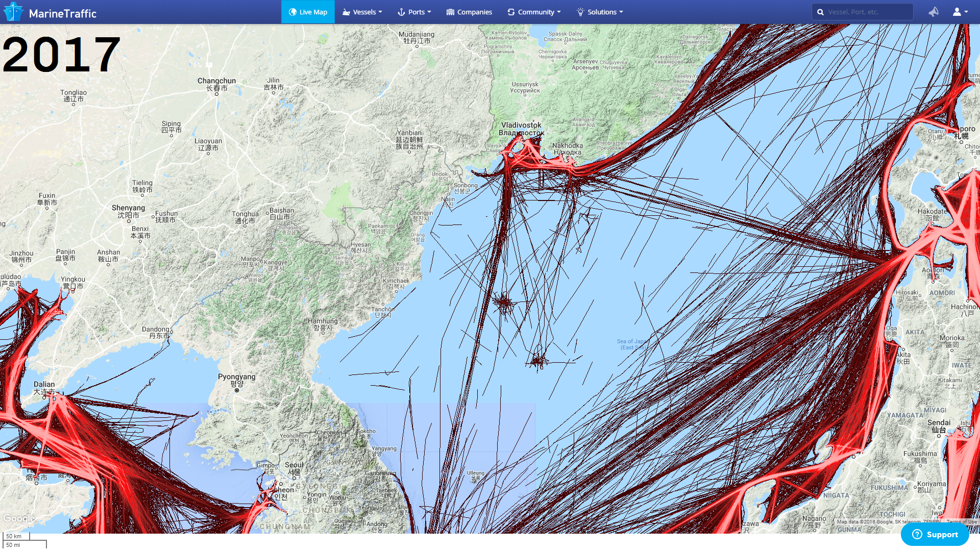
Task: Click the Tongliao city label
Action: [73, 96]
